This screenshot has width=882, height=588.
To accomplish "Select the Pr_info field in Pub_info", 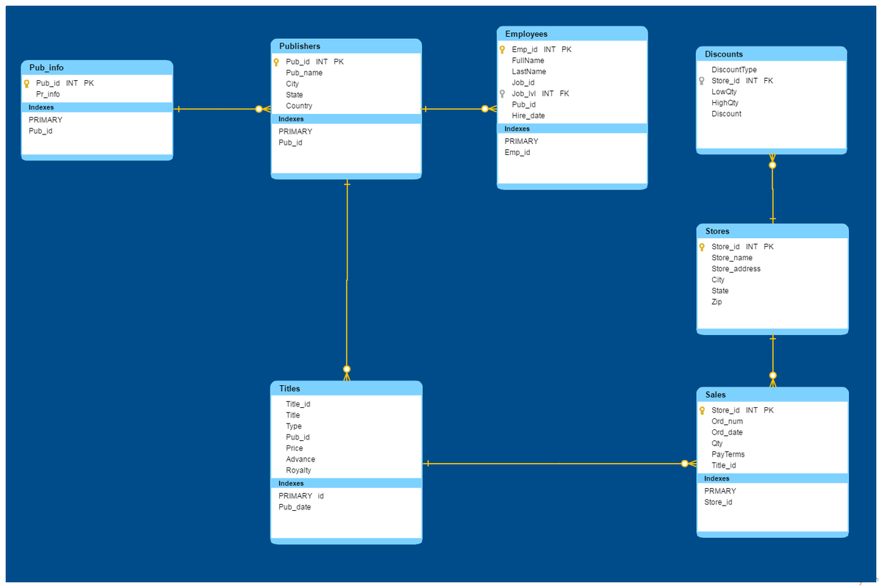I will click(48, 95).
